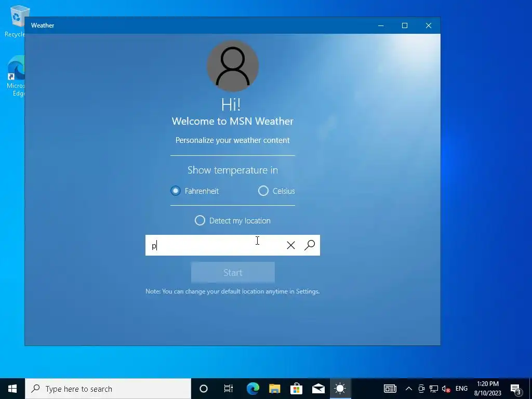Show hidden system tray icons chevron
The height and width of the screenshot is (399, 532).
pos(409,389)
